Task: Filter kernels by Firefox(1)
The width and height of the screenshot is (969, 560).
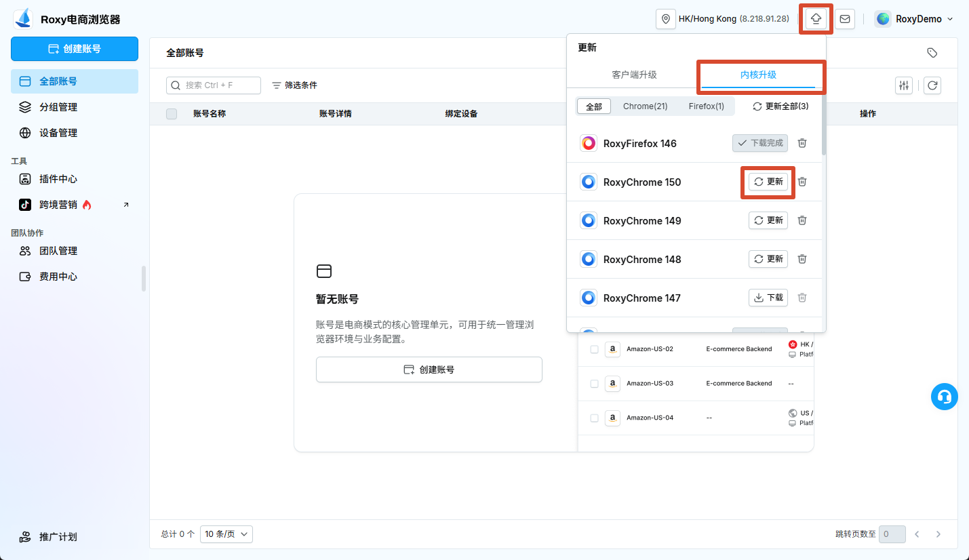Action: tap(707, 106)
